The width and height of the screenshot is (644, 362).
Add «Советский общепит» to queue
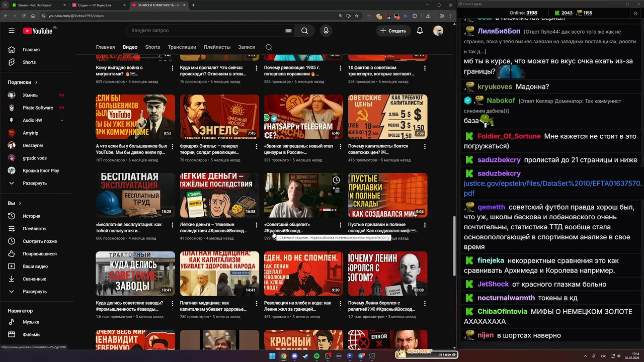[x=336, y=190]
